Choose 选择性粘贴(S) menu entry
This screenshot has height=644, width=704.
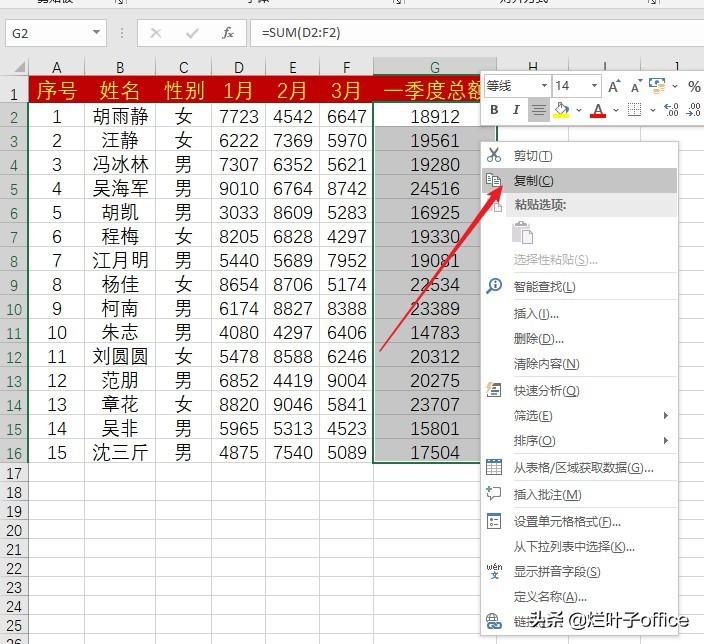tap(579, 260)
